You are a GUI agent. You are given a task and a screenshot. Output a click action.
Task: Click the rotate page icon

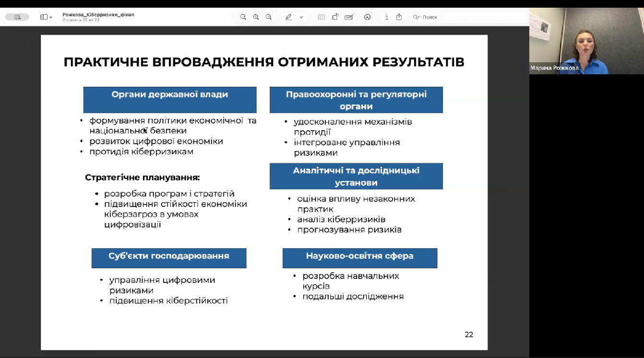[x=335, y=17]
